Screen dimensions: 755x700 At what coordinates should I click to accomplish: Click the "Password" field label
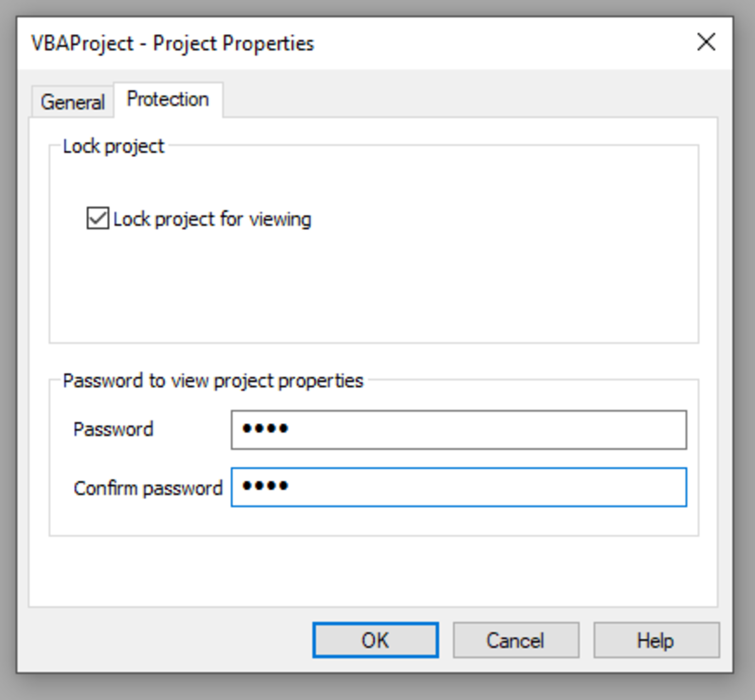point(113,429)
